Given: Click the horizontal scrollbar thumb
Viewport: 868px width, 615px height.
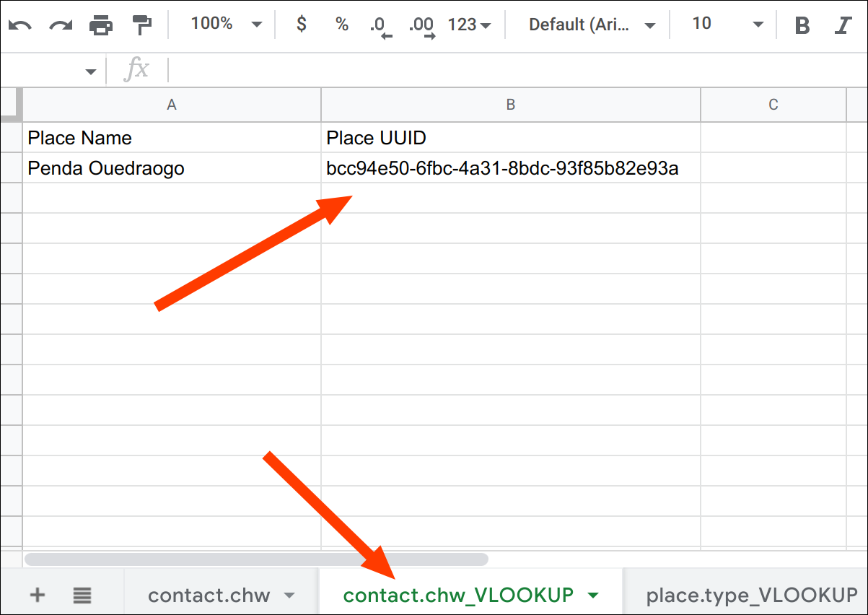Looking at the screenshot, I should (256, 559).
